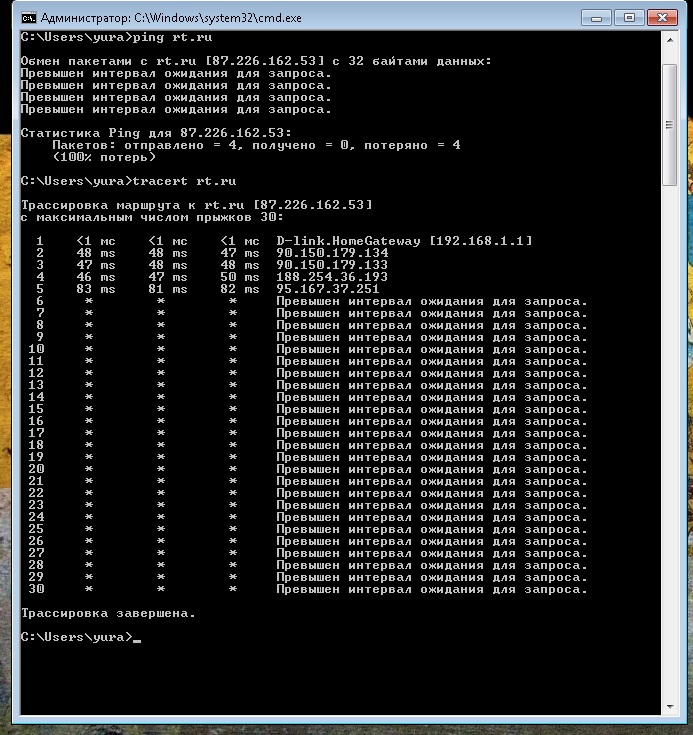Click the scrollbar up arrow
This screenshot has height=735, width=693.
(x=670, y=39)
